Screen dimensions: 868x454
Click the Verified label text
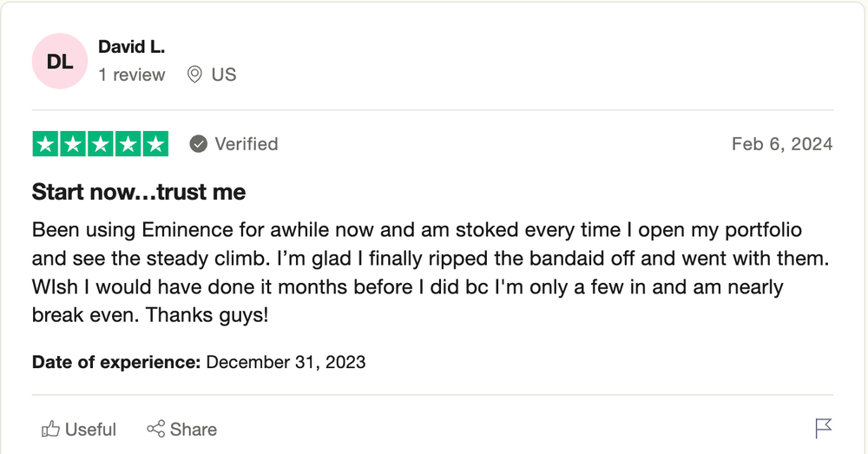(247, 144)
